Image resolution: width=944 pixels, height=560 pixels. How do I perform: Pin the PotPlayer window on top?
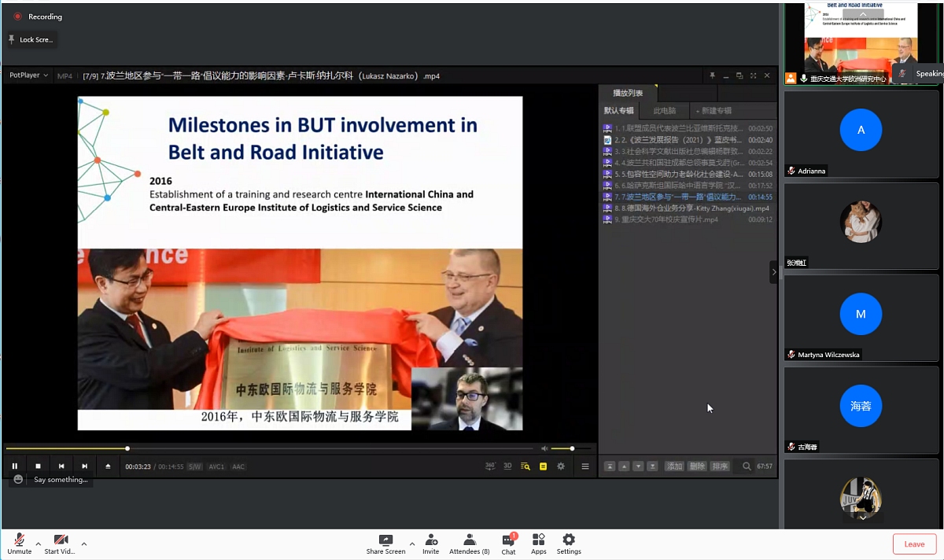(712, 76)
